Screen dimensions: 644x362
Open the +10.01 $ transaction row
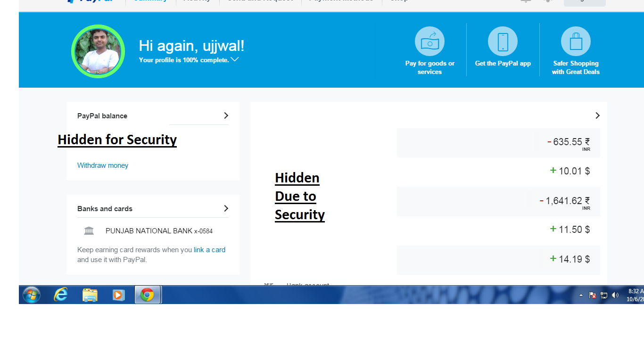[498, 172]
